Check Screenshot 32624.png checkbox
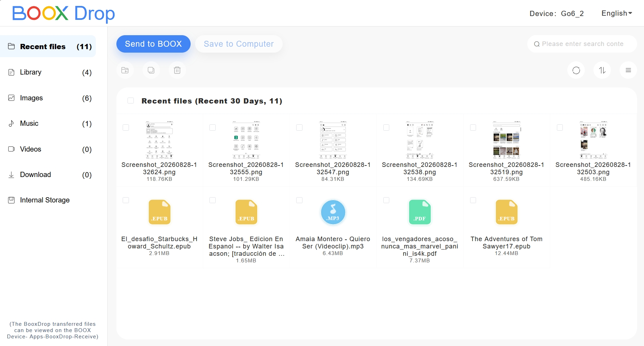Viewport: 644px width, 346px height. point(126,128)
